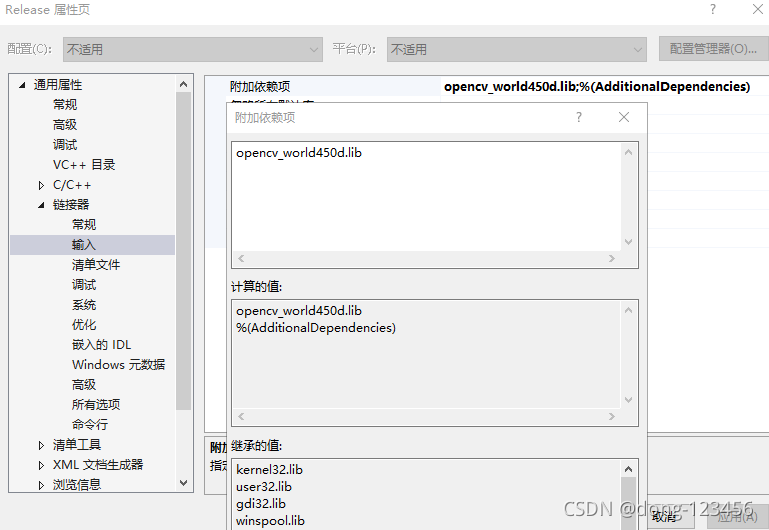Select gdi32.lib in 继承的值 list
Screen dimensions: 769x530
coord(261,504)
